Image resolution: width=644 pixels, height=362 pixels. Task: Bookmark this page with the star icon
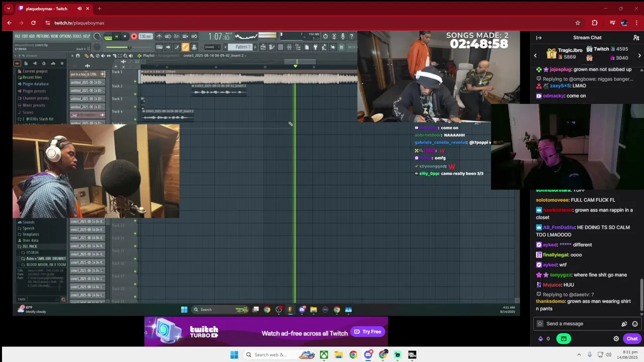click(x=578, y=23)
